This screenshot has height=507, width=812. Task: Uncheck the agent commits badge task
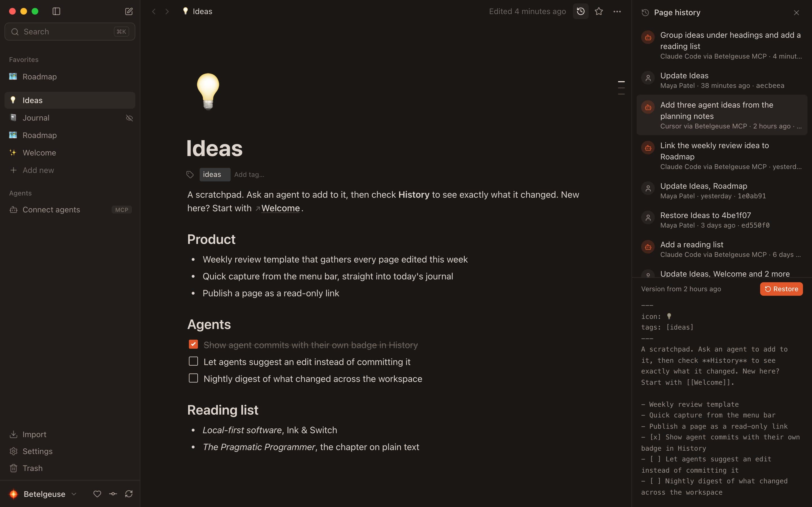[193, 344]
